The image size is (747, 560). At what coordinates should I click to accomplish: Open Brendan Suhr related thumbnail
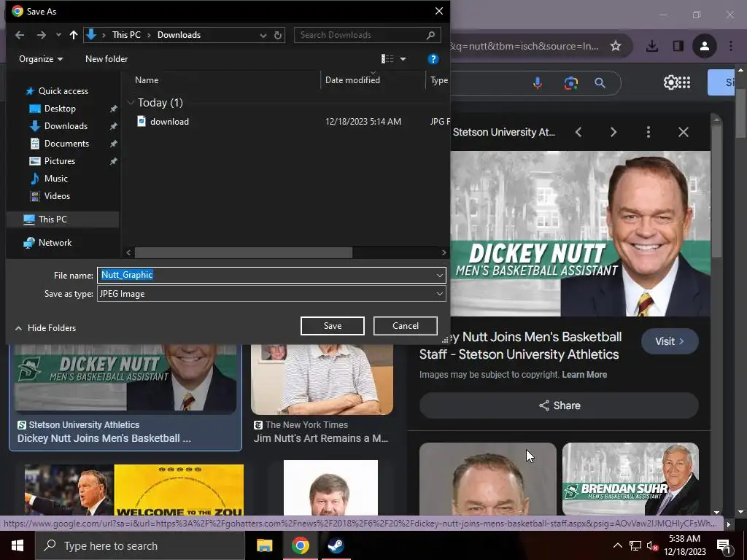click(630, 479)
